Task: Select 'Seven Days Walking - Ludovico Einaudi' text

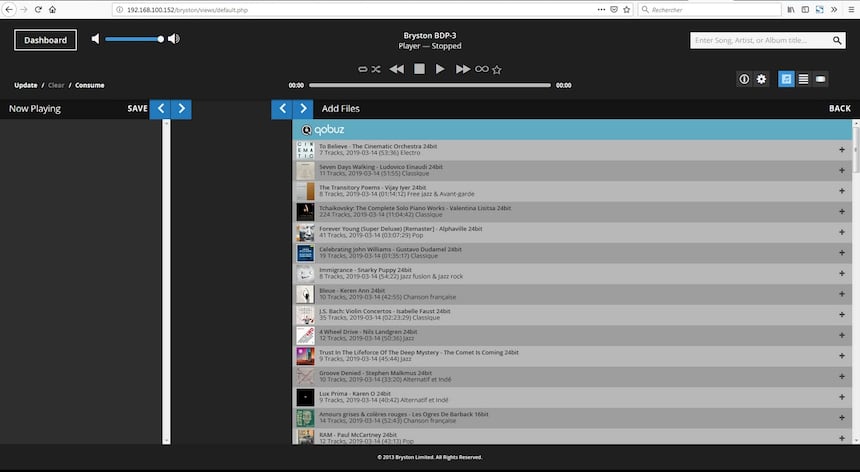Action: [374, 167]
